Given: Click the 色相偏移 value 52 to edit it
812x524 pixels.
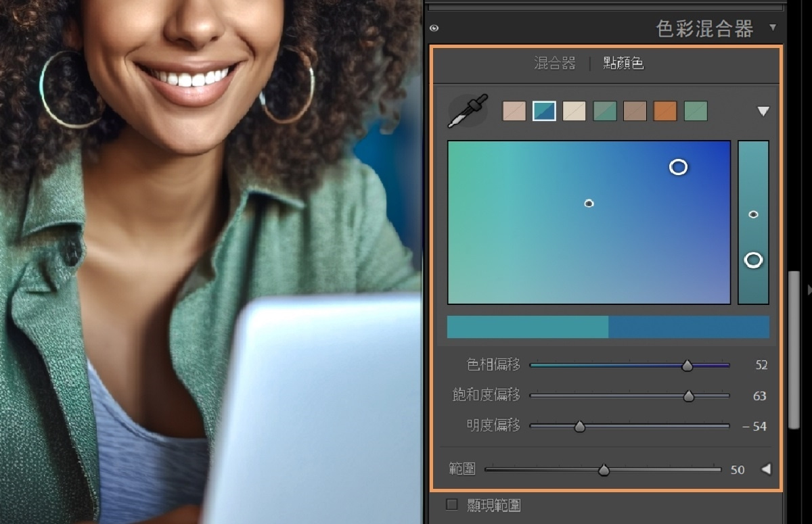Looking at the screenshot, I should pyautogui.click(x=761, y=365).
